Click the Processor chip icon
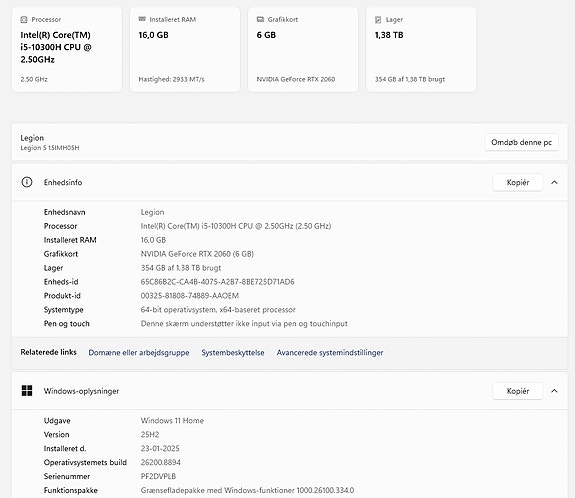The height and width of the screenshot is (498, 575). pos(24,19)
